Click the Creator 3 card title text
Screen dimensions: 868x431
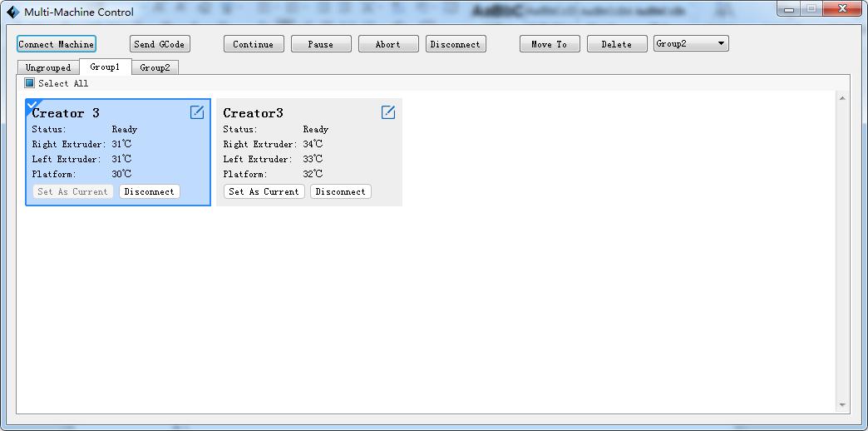point(66,113)
